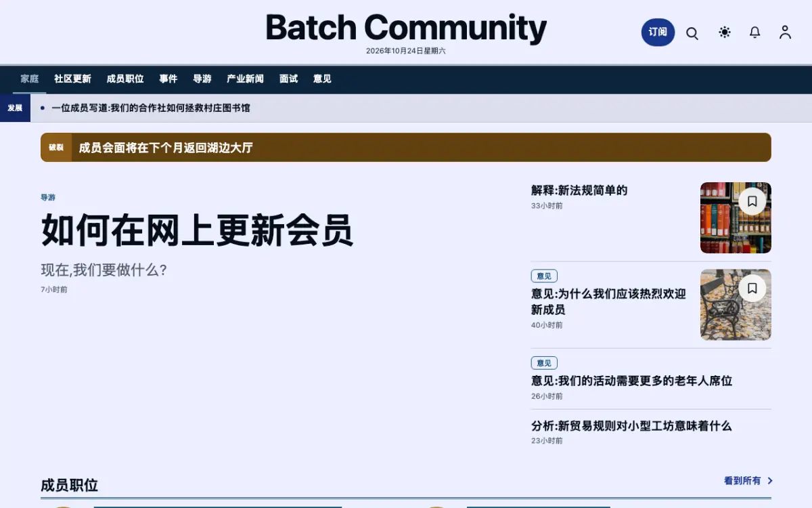Open the 事件 navigation tab

(x=168, y=79)
